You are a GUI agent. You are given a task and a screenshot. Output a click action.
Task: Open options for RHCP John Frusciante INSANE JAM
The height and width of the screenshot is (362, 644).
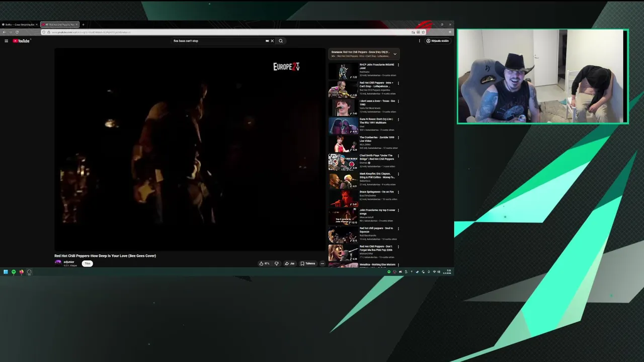398,65
